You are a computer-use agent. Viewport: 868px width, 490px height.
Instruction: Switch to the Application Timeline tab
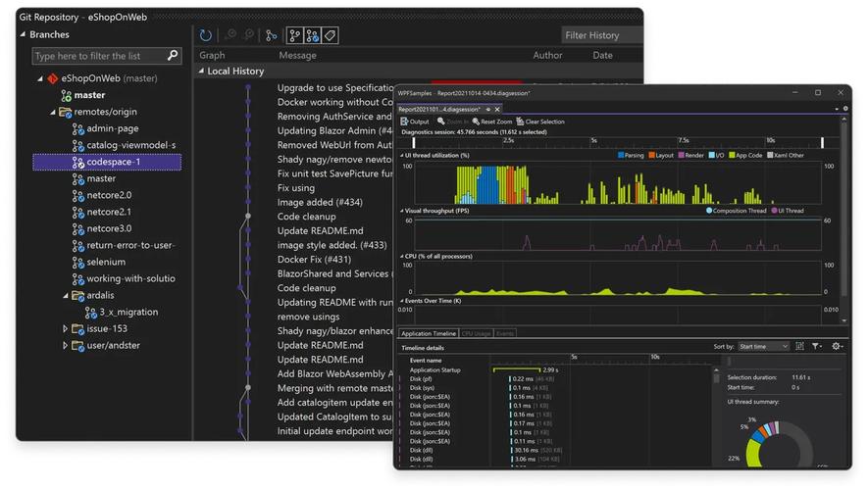pos(429,333)
